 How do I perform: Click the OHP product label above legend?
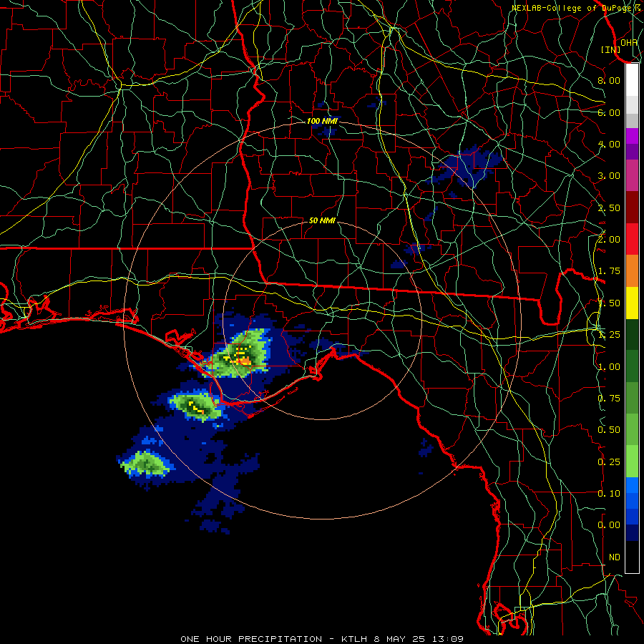click(629, 42)
